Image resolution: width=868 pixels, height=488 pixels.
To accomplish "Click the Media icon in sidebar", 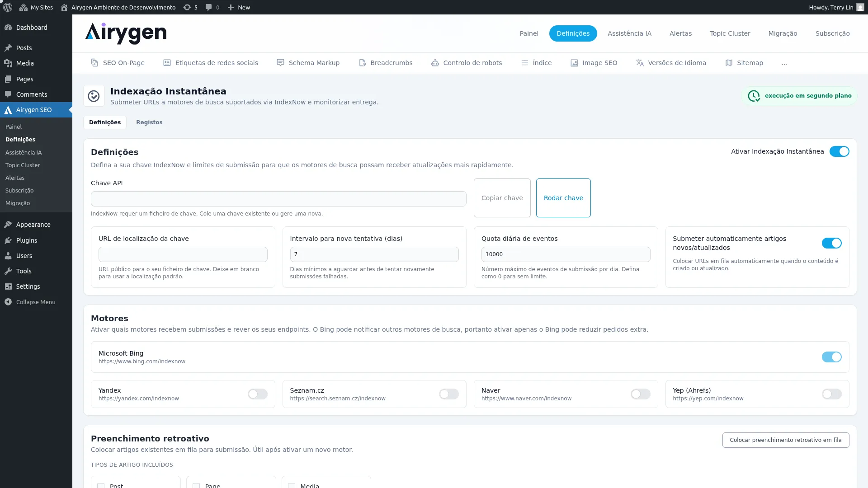I will point(8,63).
